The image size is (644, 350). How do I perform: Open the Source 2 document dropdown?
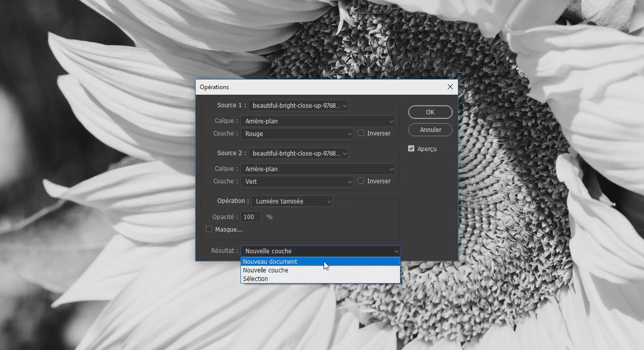point(298,153)
